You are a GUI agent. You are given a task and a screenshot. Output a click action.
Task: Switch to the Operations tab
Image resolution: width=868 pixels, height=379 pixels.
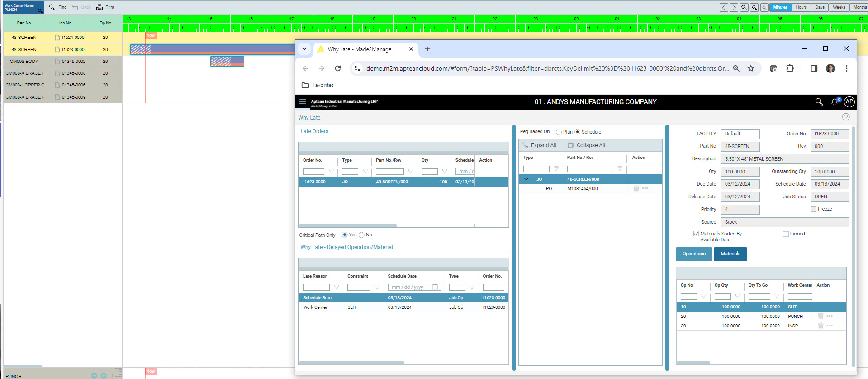(x=694, y=254)
